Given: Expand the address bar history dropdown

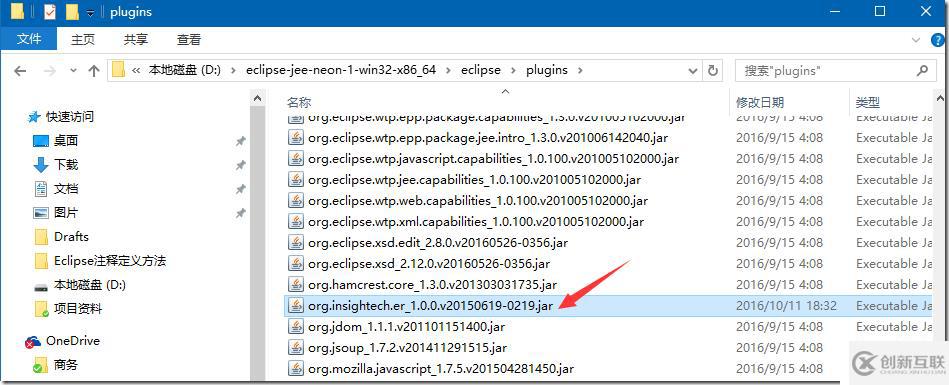Looking at the screenshot, I should point(694,70).
